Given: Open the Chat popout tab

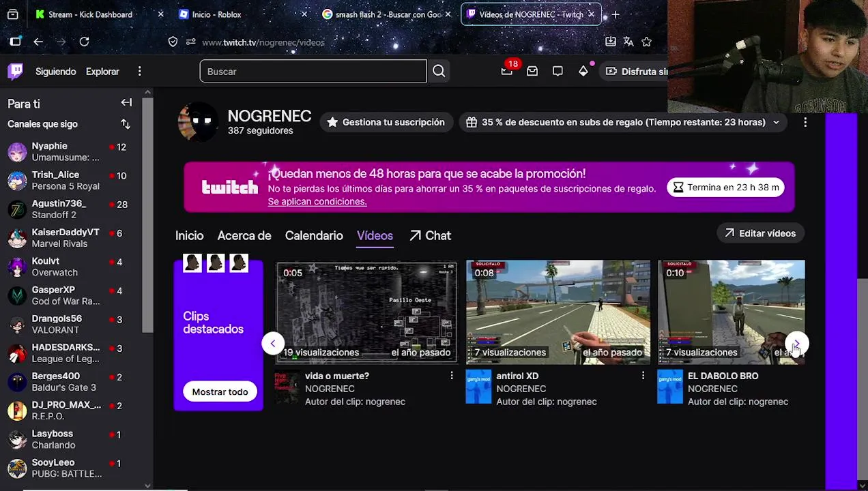Looking at the screenshot, I should (x=430, y=235).
